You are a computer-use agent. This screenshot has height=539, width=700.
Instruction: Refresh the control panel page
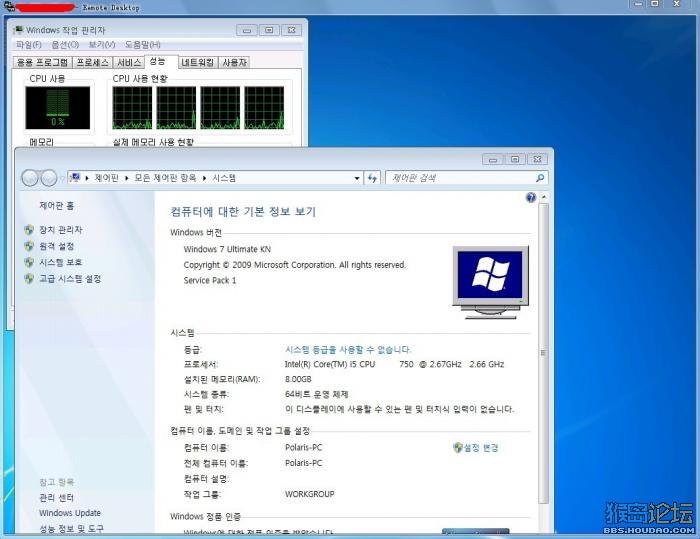coord(372,178)
